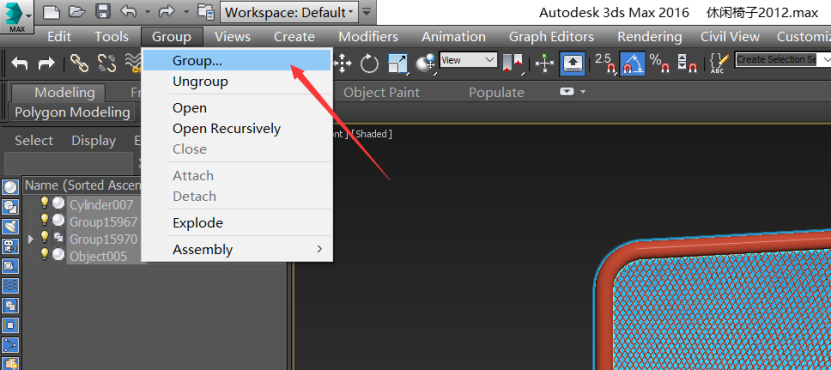Image resolution: width=831 pixels, height=370 pixels.
Task: Click the Unlink Selection icon
Action: (107, 63)
